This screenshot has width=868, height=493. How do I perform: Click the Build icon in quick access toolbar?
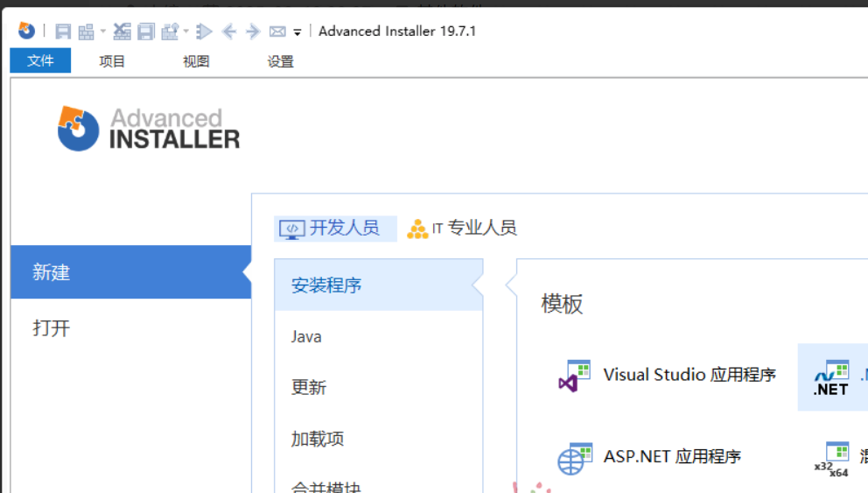[x=86, y=32]
